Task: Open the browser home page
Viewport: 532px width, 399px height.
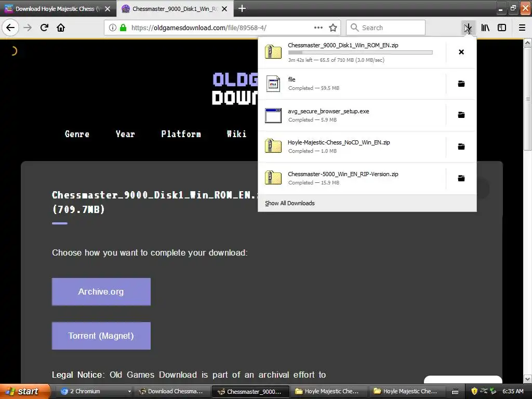Action: (x=61, y=28)
